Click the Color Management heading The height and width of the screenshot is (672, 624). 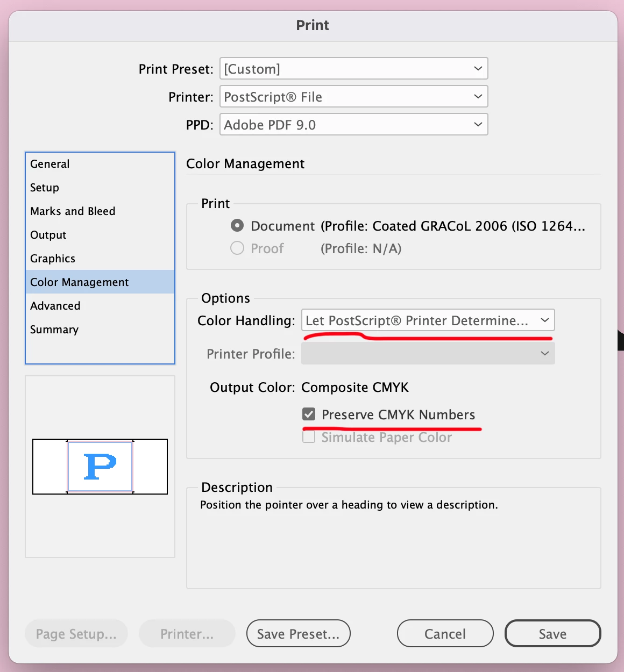point(245,164)
